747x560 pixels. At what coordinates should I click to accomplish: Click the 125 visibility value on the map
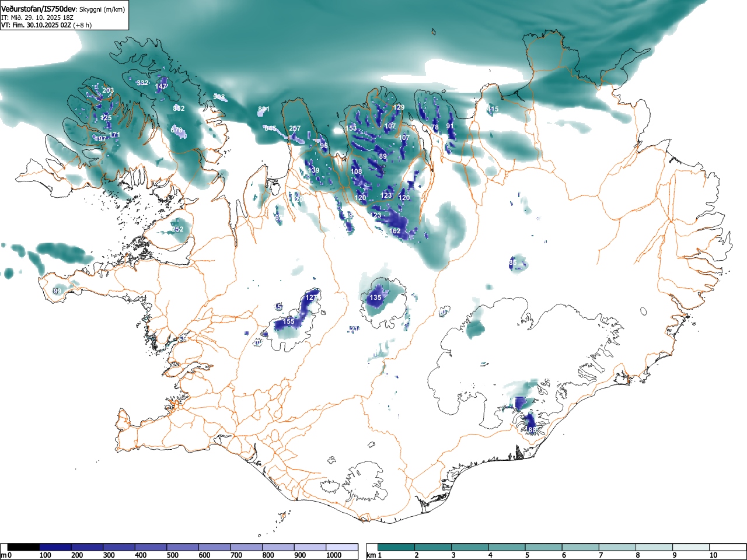tap(106, 118)
